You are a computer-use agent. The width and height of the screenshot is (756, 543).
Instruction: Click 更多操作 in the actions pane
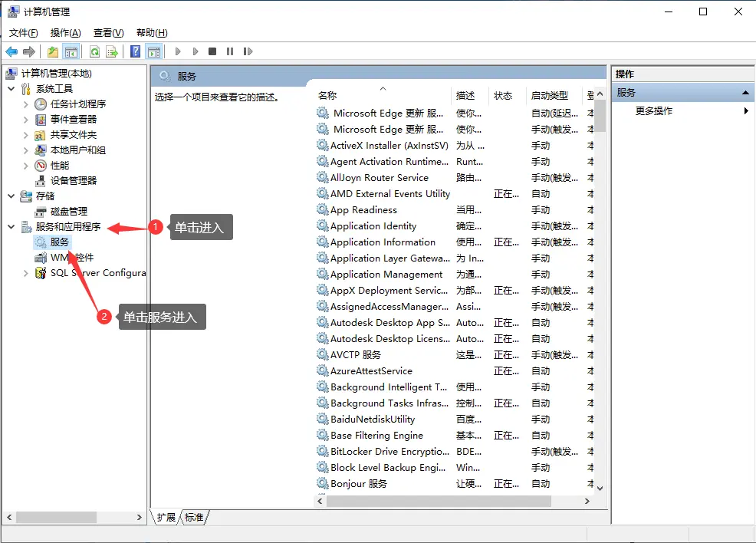tap(654, 111)
